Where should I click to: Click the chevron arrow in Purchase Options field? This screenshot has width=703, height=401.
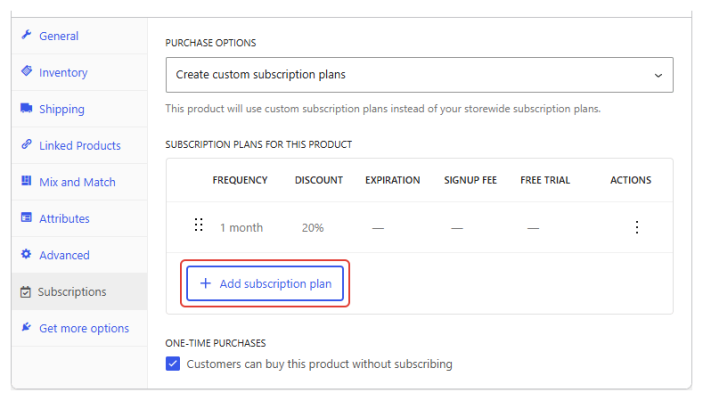click(658, 75)
